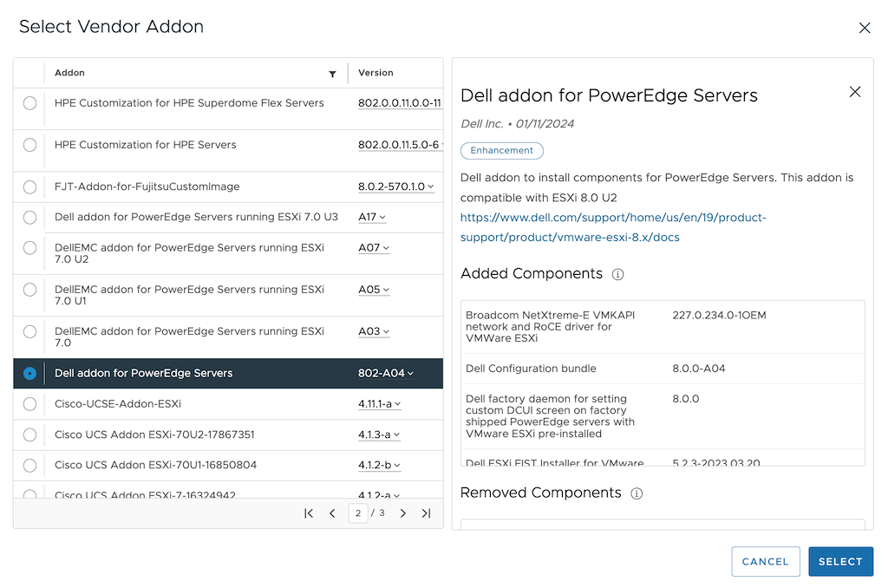
Task: Expand the 4.1.3-a version dropdown
Action: [x=380, y=434]
